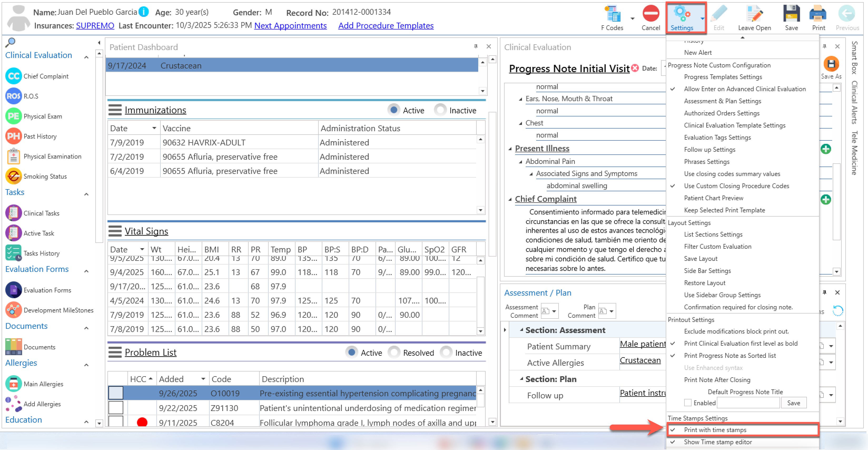Viewport: 868px width, 450px height.
Task: Click the R.O.S sidebar icon
Action: coord(13,96)
